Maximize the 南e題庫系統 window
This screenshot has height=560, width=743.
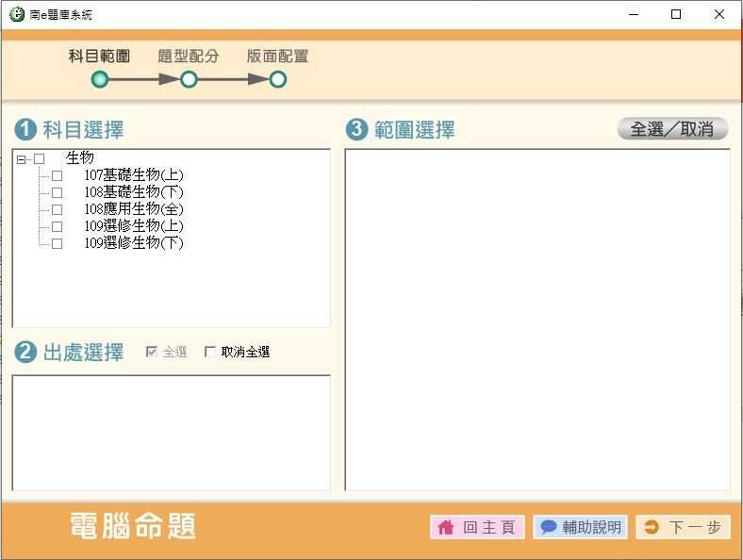point(676,15)
